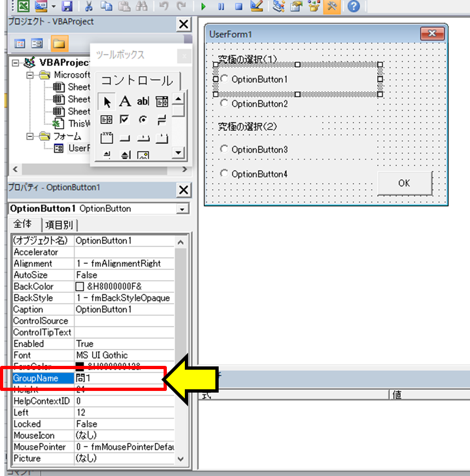Toggle Folders icon in project panel
Viewport: 470px width, 476px height.
point(59,44)
